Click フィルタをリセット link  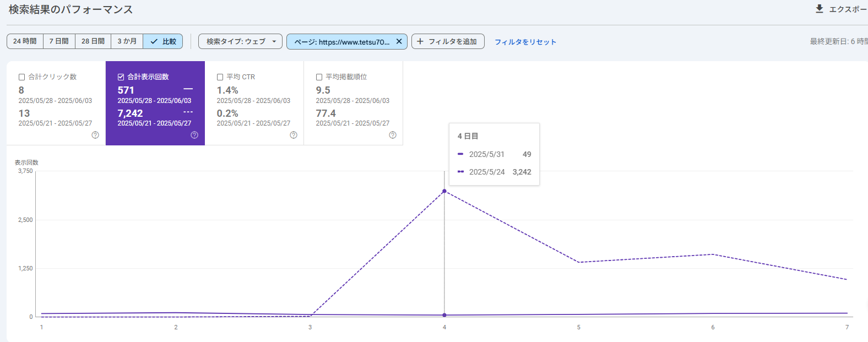[525, 42]
